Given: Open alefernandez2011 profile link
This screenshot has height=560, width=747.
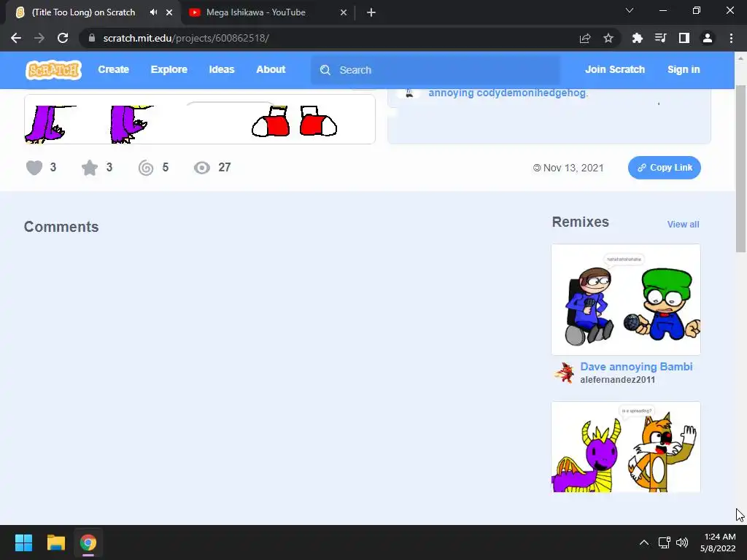Looking at the screenshot, I should [x=617, y=380].
